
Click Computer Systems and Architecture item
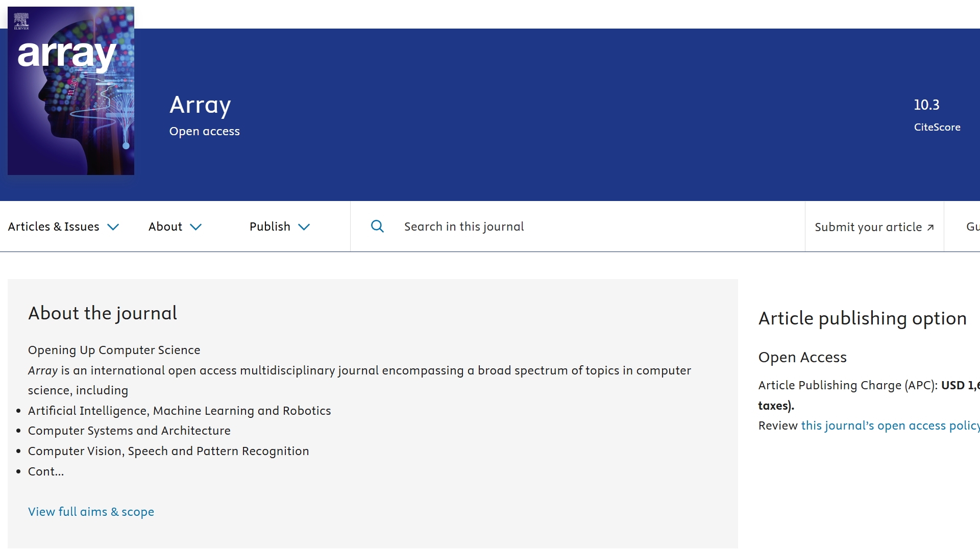[129, 431]
